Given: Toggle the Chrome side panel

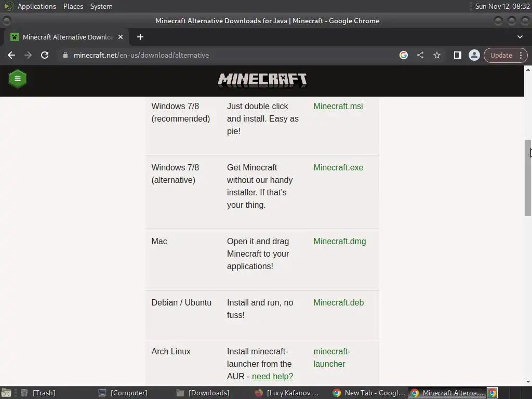Looking at the screenshot, I should click(457, 55).
